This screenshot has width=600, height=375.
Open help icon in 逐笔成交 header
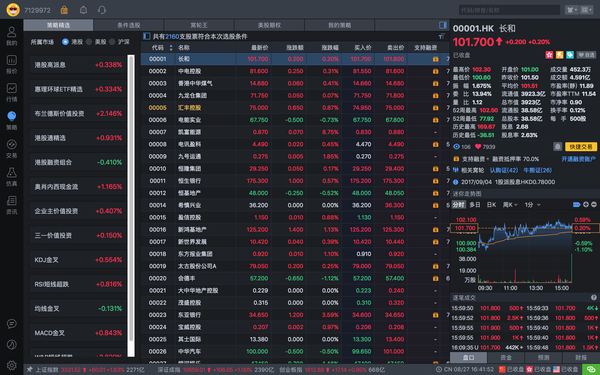point(593,297)
